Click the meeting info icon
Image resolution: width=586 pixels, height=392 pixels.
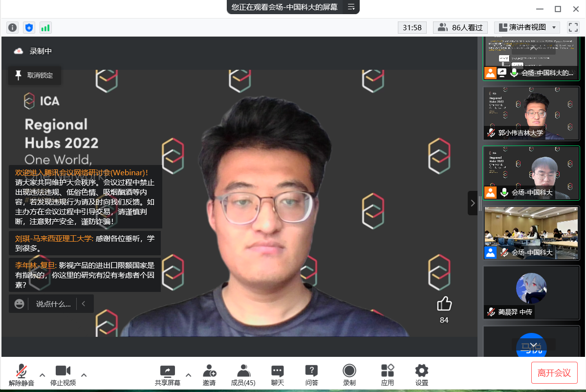pyautogui.click(x=13, y=28)
